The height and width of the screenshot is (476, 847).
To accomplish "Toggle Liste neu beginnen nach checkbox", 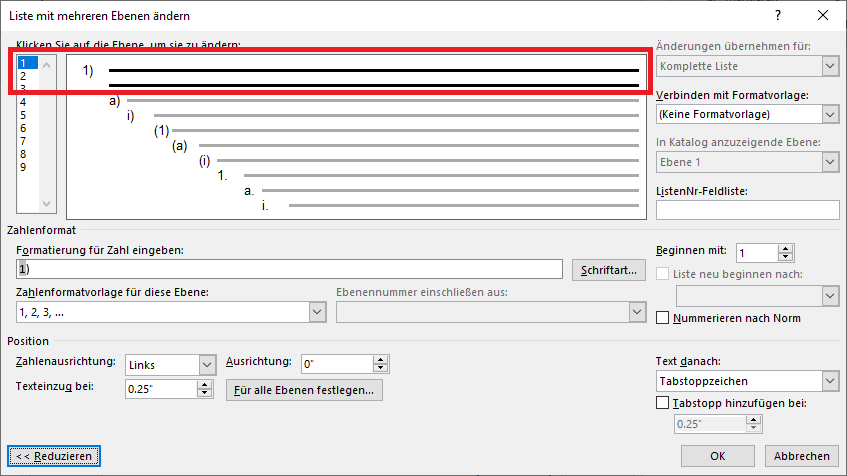I will [662, 274].
